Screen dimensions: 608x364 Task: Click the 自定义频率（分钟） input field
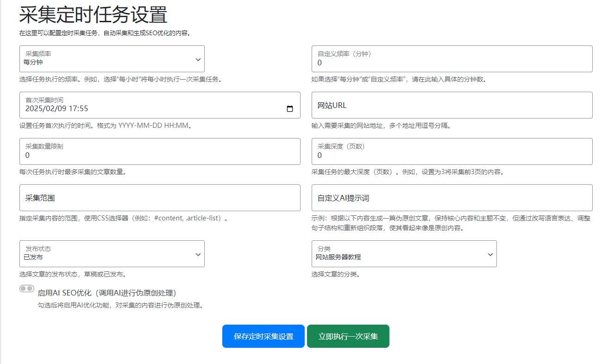(452, 59)
